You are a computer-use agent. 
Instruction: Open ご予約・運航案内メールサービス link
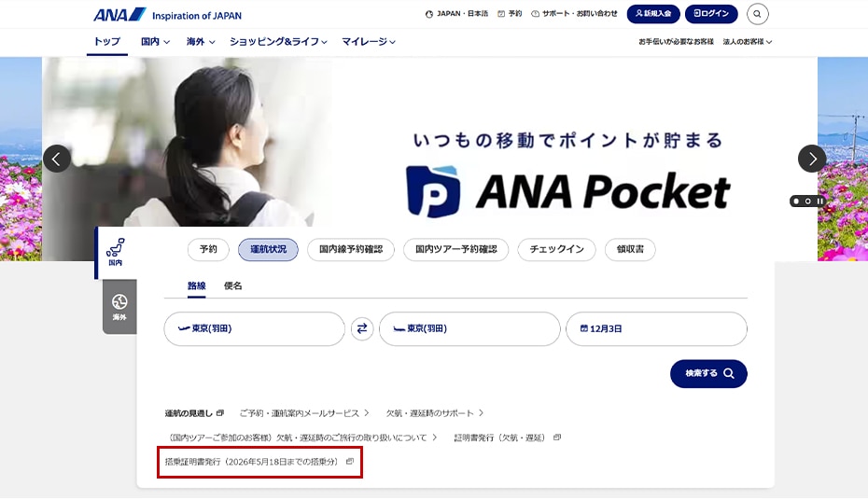[x=304, y=413]
